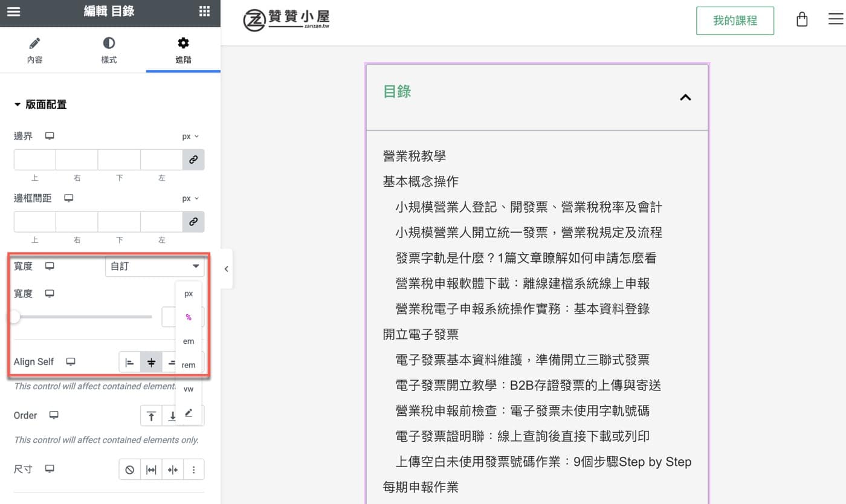Click the 邊界 left value field
846x504 pixels.
pyautogui.click(x=161, y=160)
